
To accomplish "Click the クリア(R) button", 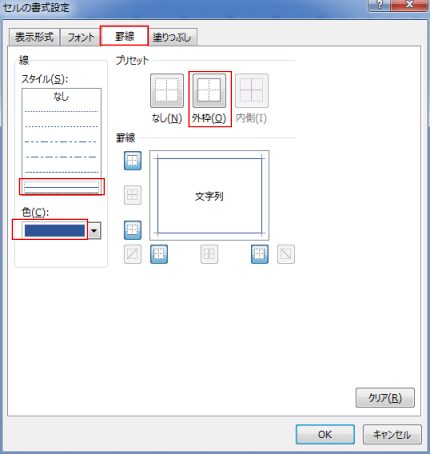I will 385,398.
